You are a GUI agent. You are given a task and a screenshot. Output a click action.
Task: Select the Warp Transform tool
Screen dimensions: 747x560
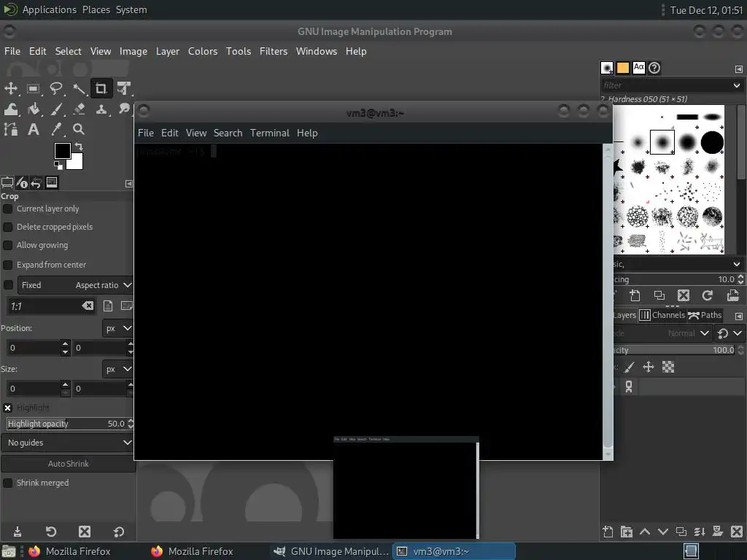pos(11,109)
